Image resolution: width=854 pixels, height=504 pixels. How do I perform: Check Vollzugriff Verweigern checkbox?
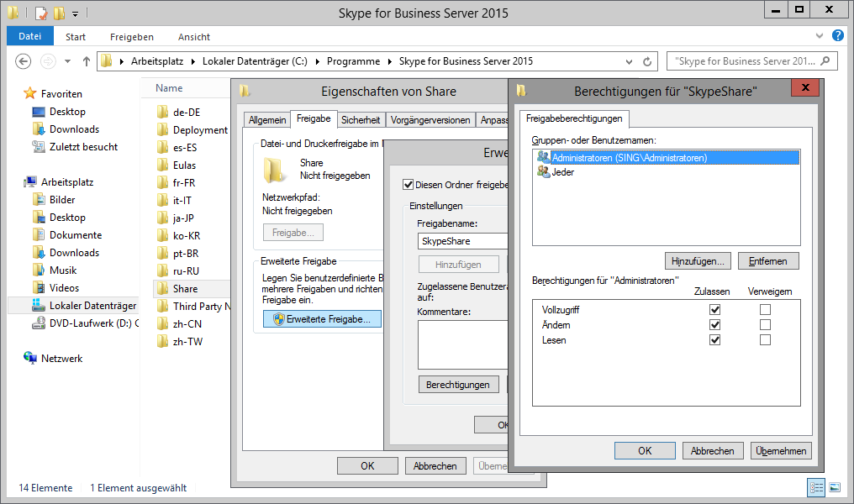765,310
